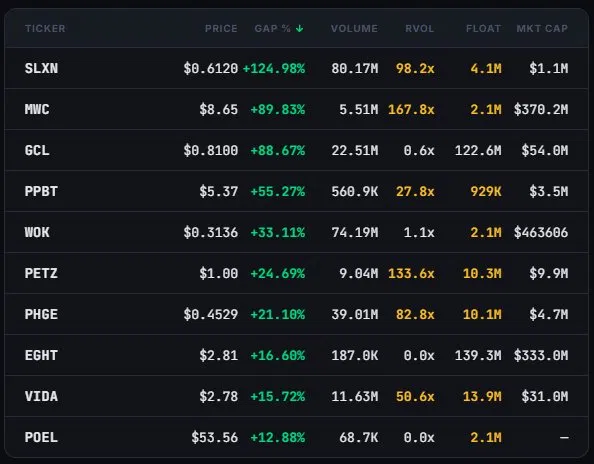594x464 pixels.
Task: Click the $0.8100 price for GCL
Action: click(x=211, y=150)
